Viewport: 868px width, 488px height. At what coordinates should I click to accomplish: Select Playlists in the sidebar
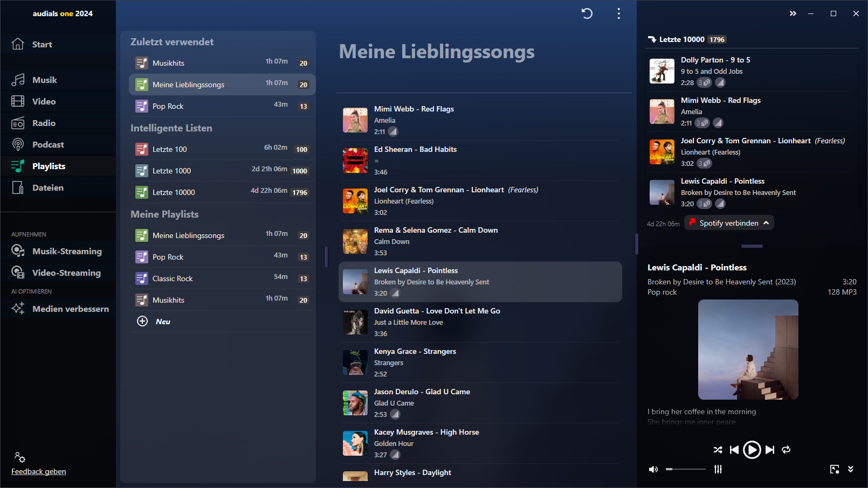[58, 166]
